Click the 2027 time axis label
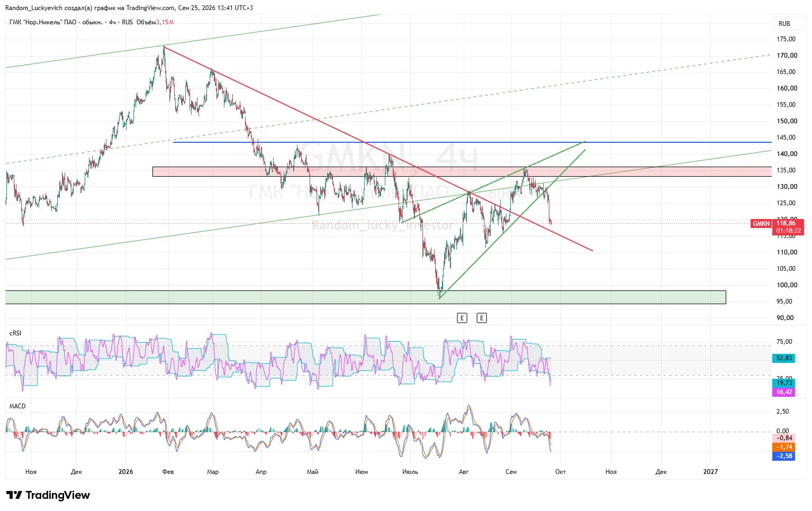The height and width of the screenshot is (511, 812). (710, 472)
